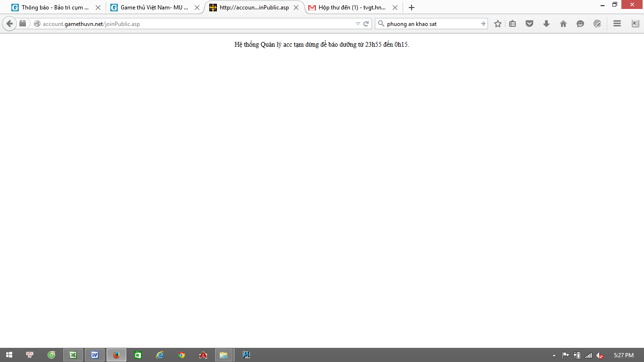Close the joinPublic.asp tab
This screenshot has height=362, width=644.
pyautogui.click(x=296, y=8)
